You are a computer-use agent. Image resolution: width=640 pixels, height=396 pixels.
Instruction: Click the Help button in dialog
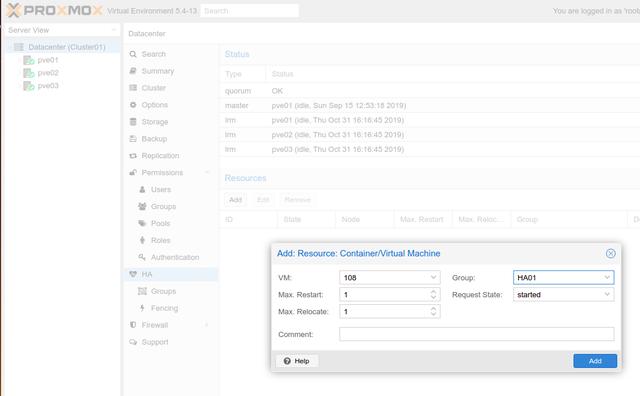297,361
